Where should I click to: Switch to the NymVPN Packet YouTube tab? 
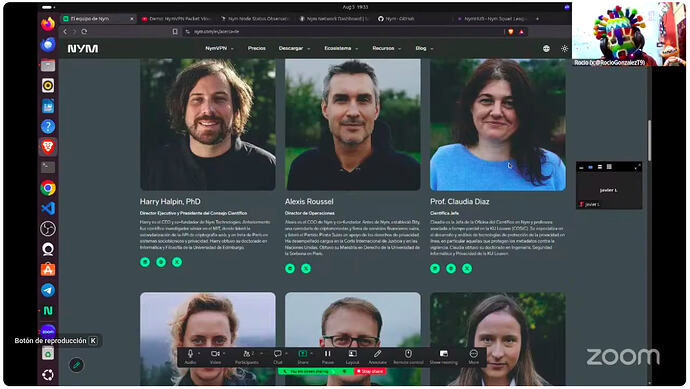177,19
